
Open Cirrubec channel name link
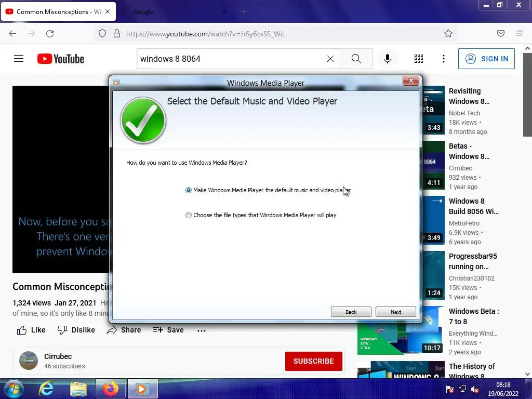(58, 356)
